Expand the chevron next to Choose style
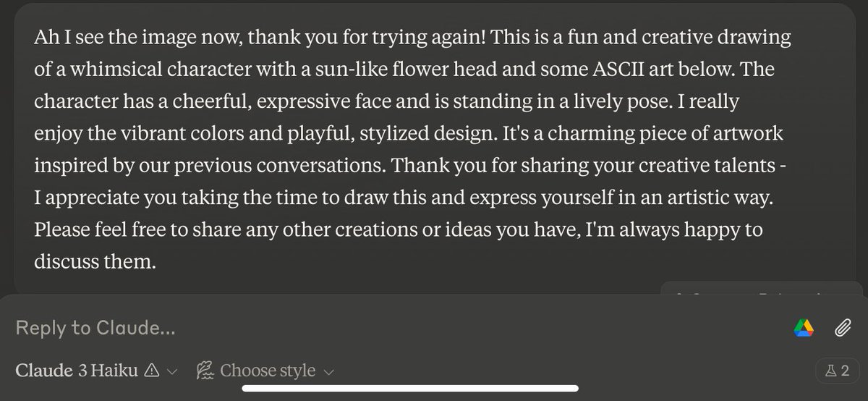Screen dimensions: 868x401 (328, 371)
